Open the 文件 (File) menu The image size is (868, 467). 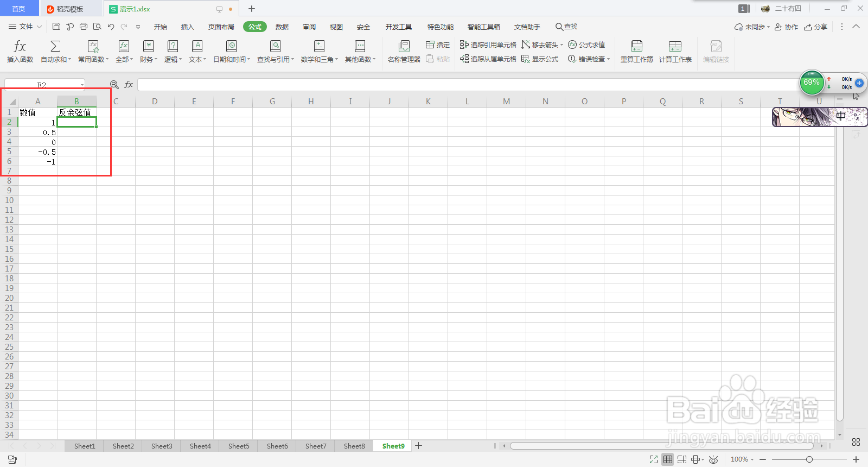click(x=25, y=27)
